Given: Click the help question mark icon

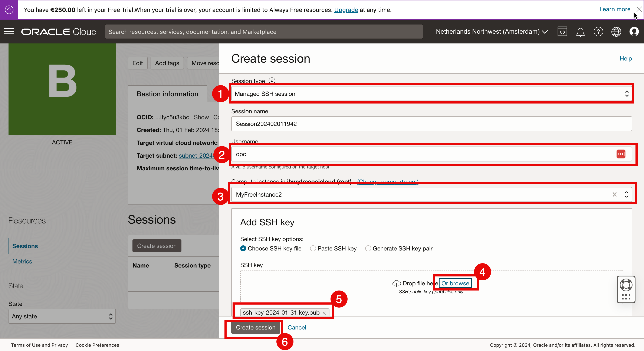Looking at the screenshot, I should coord(598,32).
